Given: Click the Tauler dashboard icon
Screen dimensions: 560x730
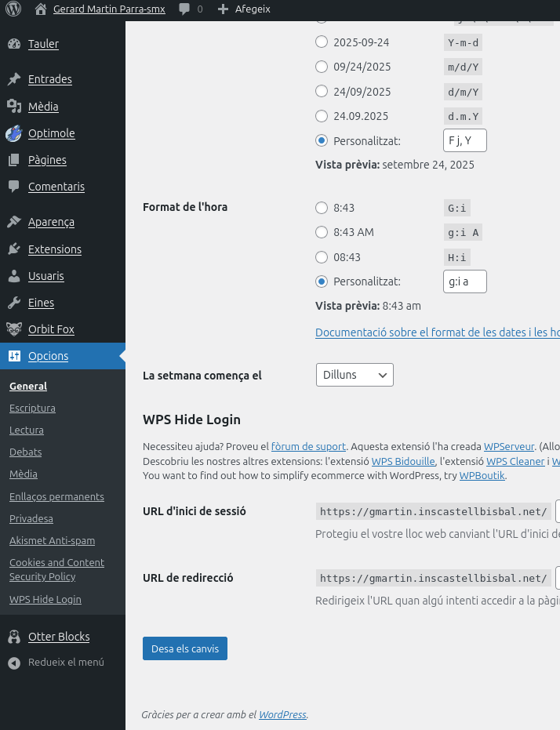Looking at the screenshot, I should pos(13,44).
